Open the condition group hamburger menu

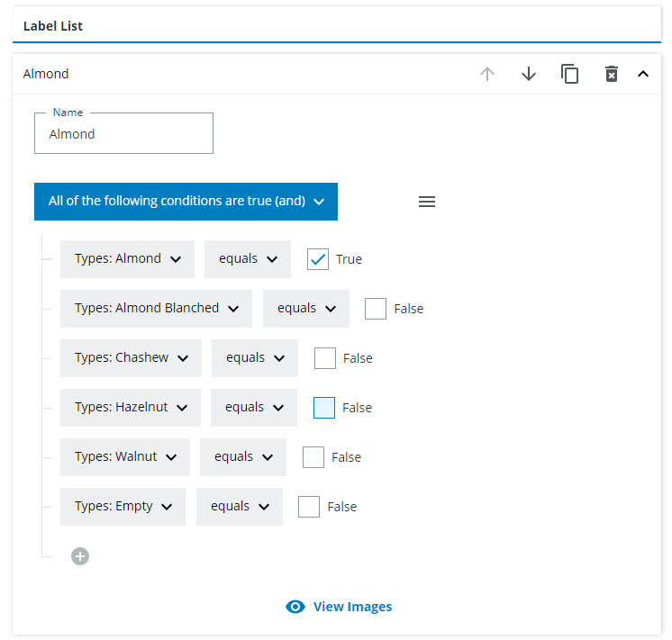(x=427, y=202)
